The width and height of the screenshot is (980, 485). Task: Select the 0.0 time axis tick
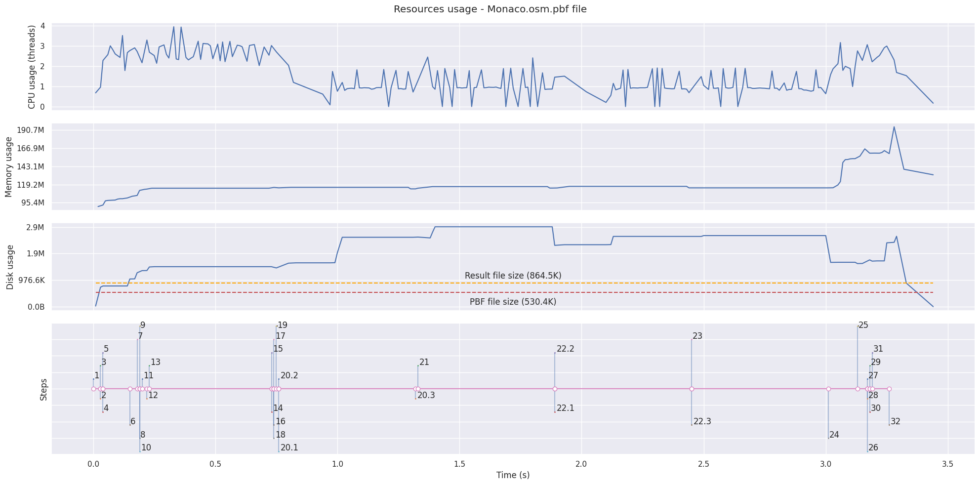pos(93,464)
